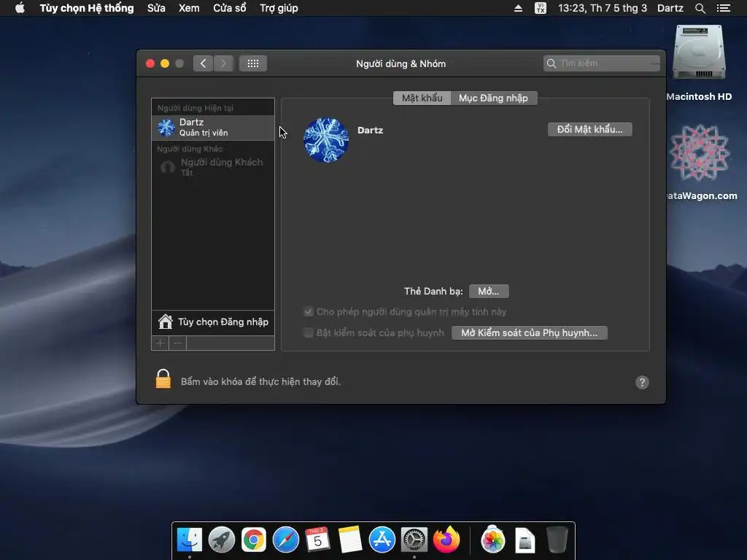Go forward with the right chevron button
Viewport: 747px width, 560px height.
coord(223,63)
